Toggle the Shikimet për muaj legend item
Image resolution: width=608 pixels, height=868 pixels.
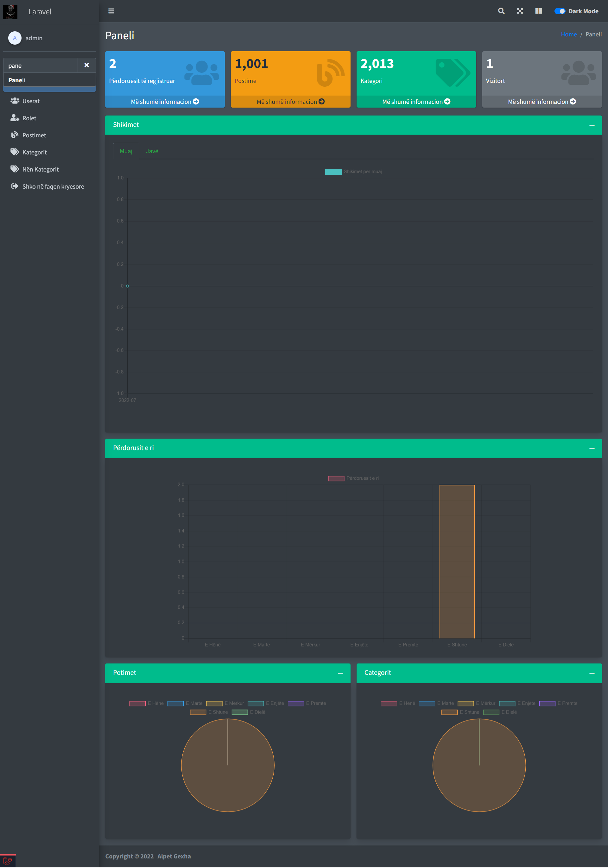(353, 171)
